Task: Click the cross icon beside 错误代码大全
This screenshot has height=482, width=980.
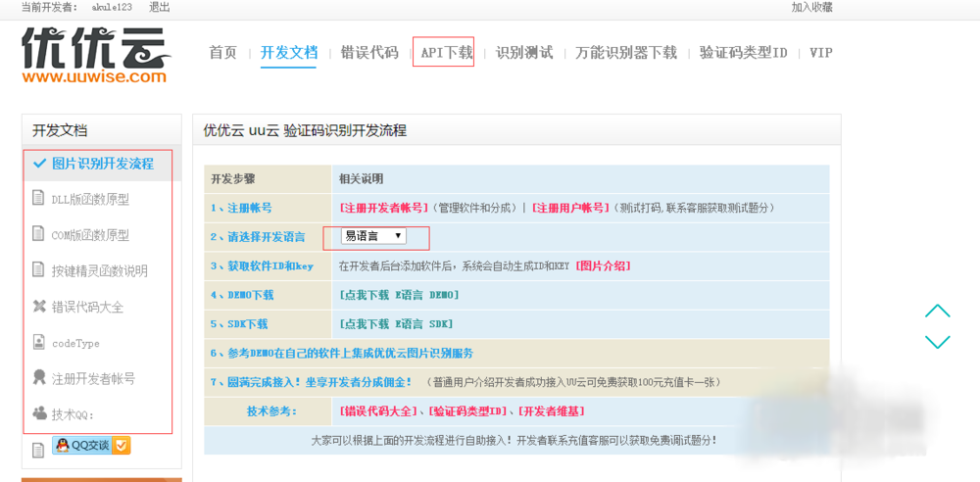Action: pyautogui.click(x=39, y=307)
